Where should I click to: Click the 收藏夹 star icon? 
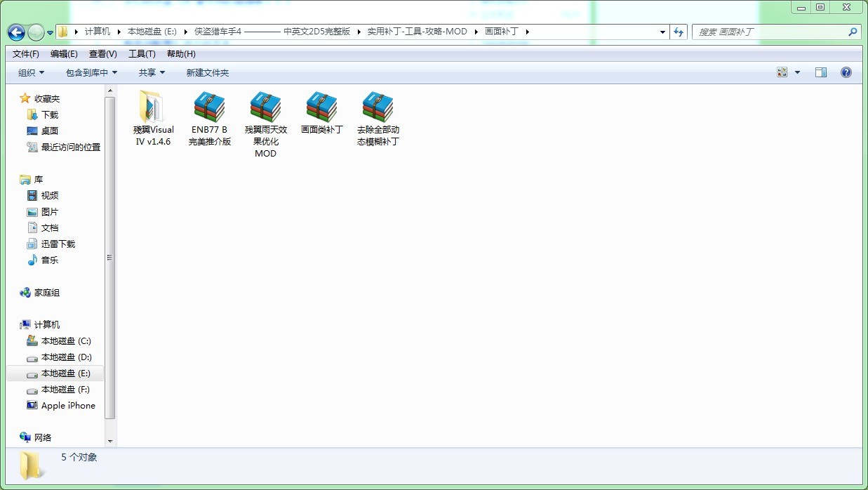pyautogui.click(x=25, y=98)
